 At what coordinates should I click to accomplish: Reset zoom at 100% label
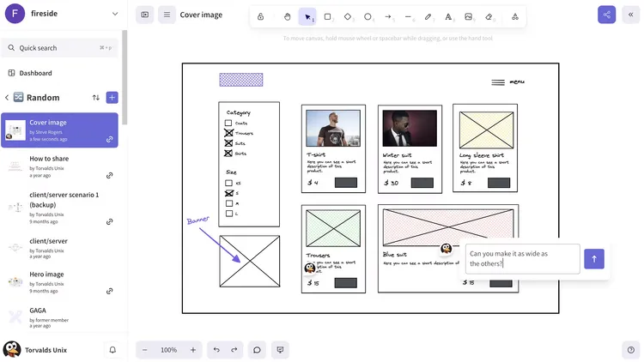tap(168, 350)
